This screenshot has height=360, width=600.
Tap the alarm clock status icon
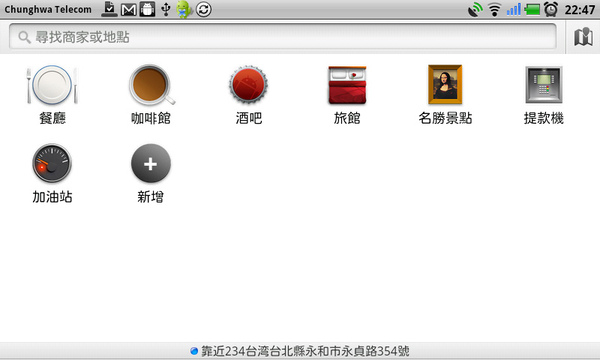click(x=551, y=9)
